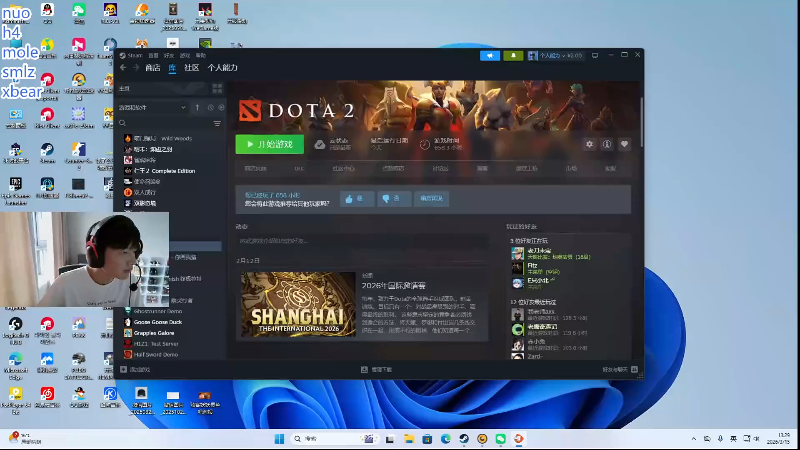Screen dimensions: 800x450
Task: Select Ghostrunner Demo in library list
Action: pyautogui.click(x=153, y=311)
